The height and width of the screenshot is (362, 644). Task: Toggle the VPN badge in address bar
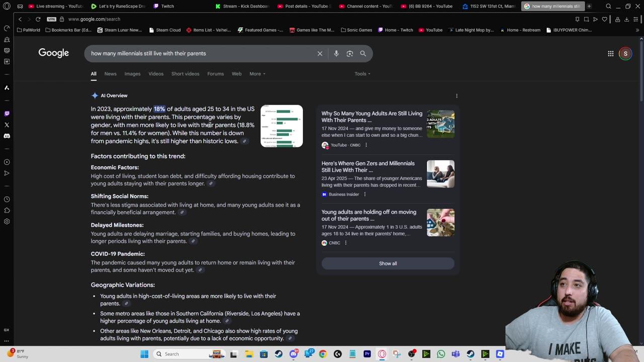pyautogui.click(x=51, y=19)
